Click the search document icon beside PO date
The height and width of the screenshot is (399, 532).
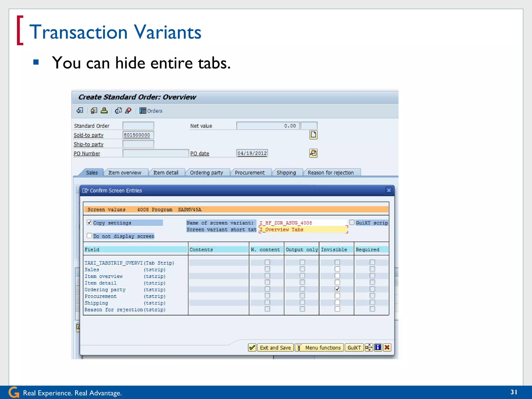(x=313, y=153)
